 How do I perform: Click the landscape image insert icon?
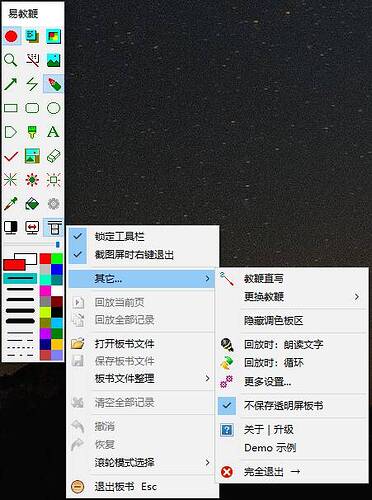[54, 60]
